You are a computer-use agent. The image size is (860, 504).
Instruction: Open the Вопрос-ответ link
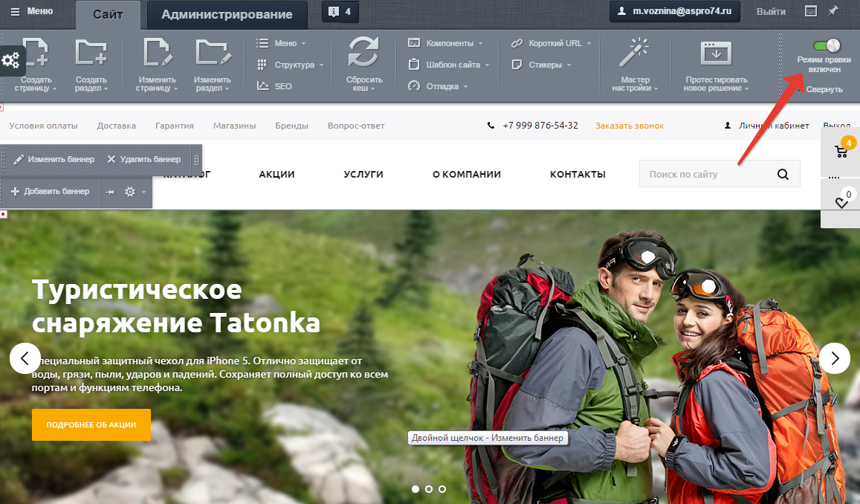click(356, 126)
